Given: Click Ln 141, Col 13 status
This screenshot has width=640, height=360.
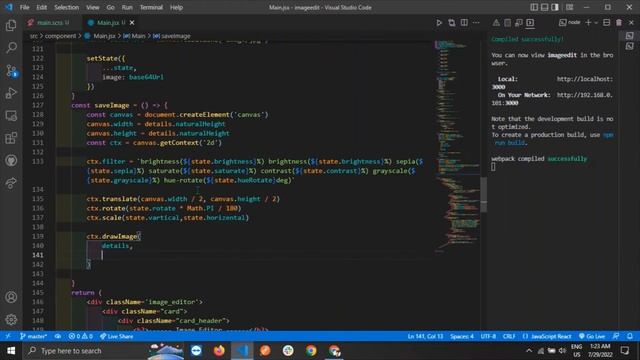Looking at the screenshot, I should coord(425,336).
